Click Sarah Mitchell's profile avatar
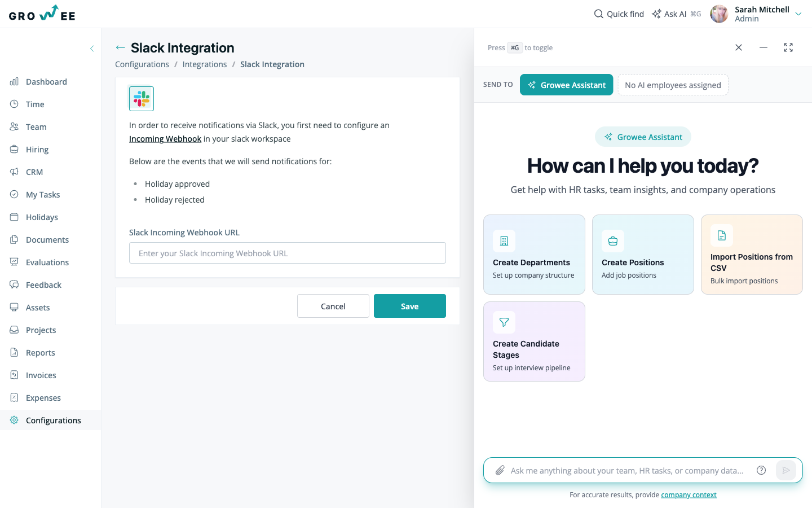 click(x=719, y=14)
